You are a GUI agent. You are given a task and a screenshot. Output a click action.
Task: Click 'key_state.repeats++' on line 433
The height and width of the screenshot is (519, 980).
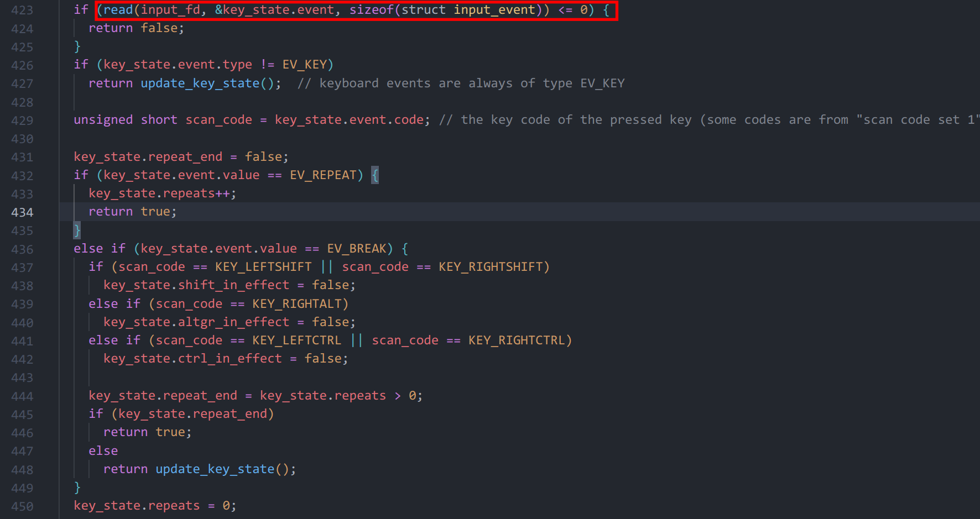(159, 193)
